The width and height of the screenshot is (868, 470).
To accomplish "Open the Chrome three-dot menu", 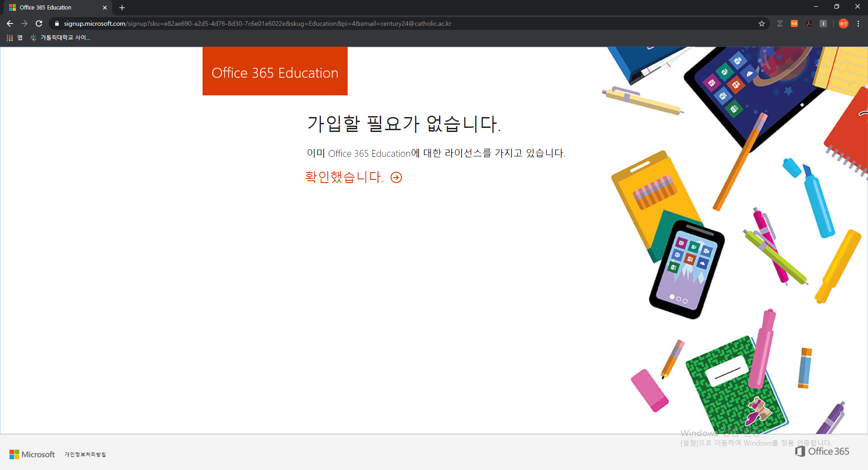I will tap(858, 23).
